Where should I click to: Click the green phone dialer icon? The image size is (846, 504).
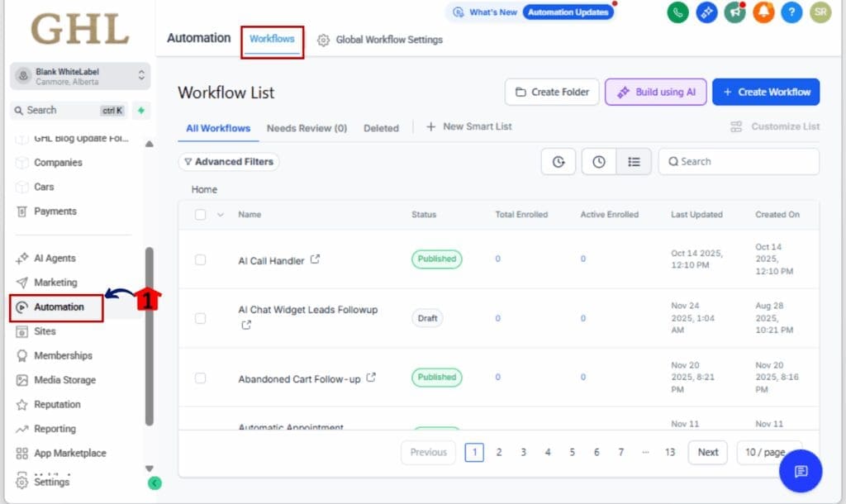[677, 12]
